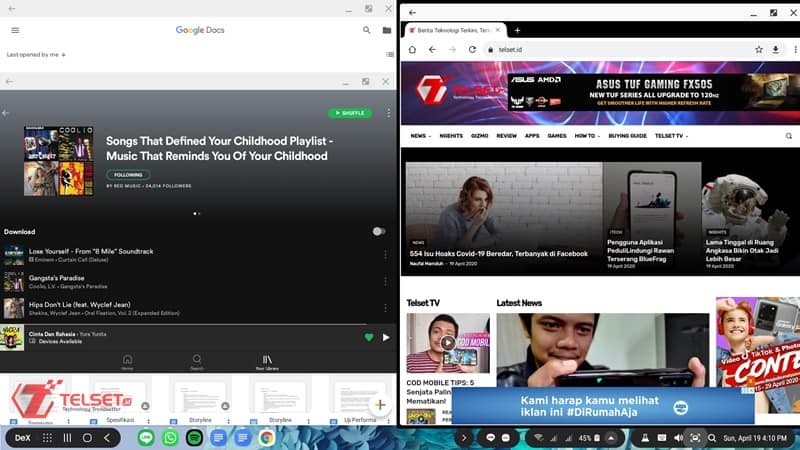Switch Google Docs to list view
The image size is (800, 450).
click(x=389, y=54)
